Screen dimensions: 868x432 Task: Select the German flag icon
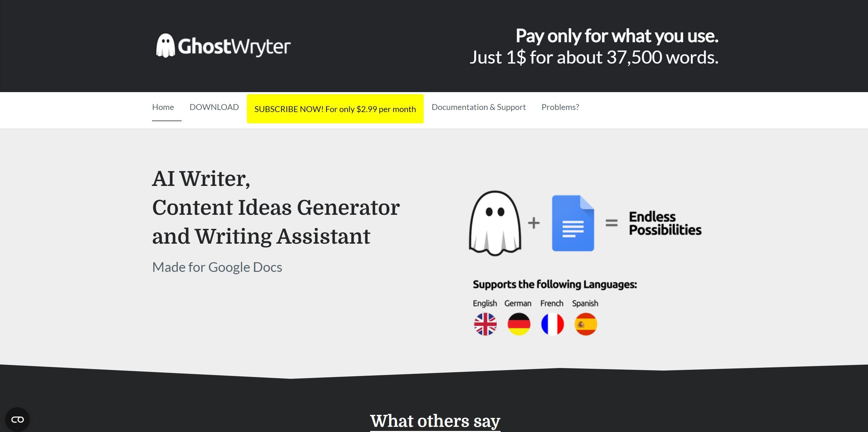click(x=519, y=324)
